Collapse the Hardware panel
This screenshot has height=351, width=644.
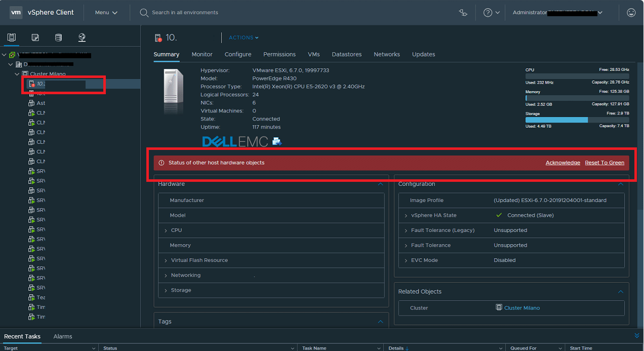[381, 184]
